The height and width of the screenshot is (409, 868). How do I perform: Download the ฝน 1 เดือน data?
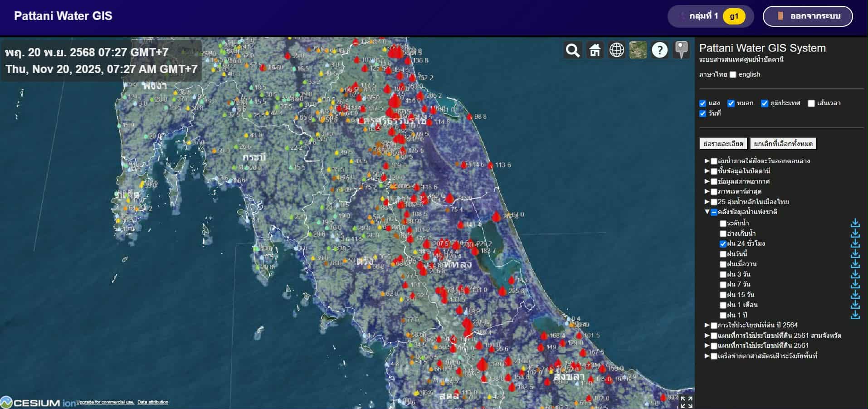[855, 305]
